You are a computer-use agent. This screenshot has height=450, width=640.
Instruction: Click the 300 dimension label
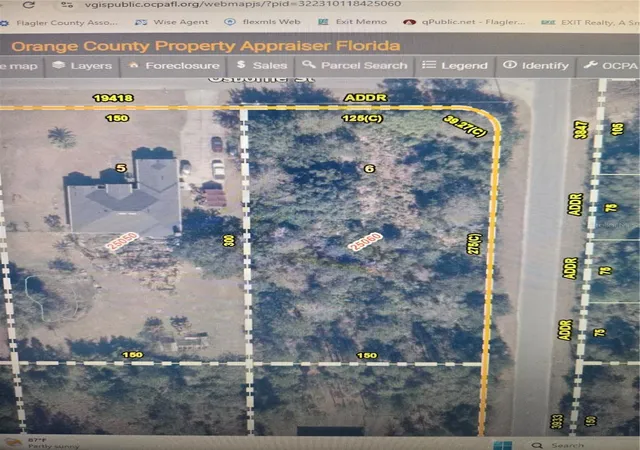click(x=229, y=241)
